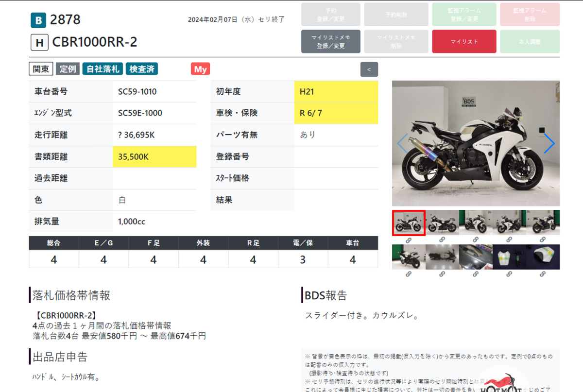
Task: Click the 関東 tag
Action: [41, 69]
